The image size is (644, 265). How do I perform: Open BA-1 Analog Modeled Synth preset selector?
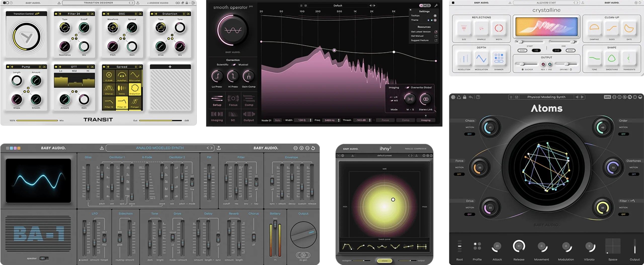coord(160,148)
